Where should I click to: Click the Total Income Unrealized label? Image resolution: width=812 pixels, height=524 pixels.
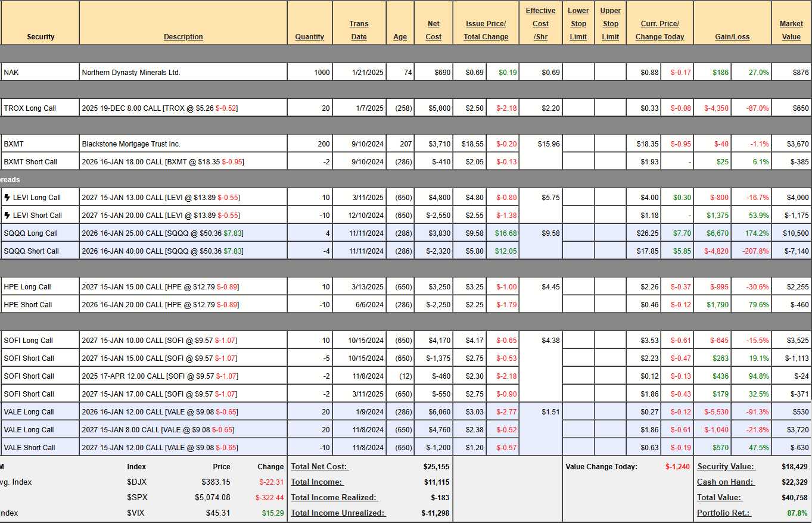[x=337, y=513]
